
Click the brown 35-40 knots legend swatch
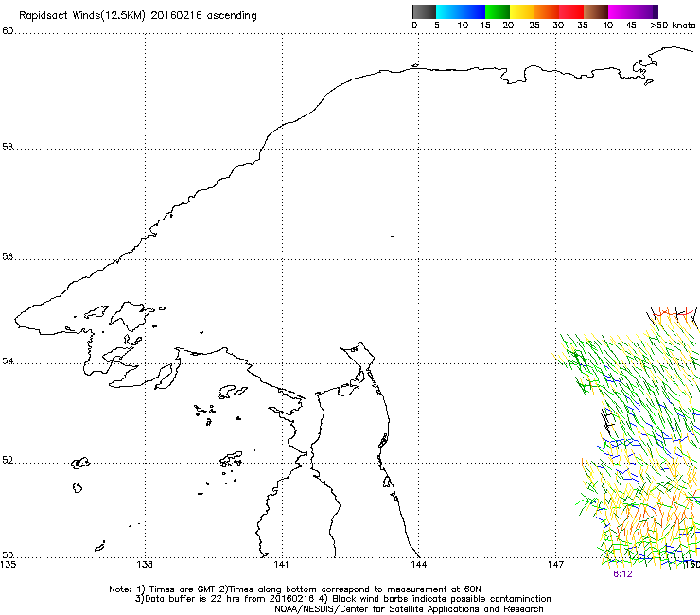[596, 11]
